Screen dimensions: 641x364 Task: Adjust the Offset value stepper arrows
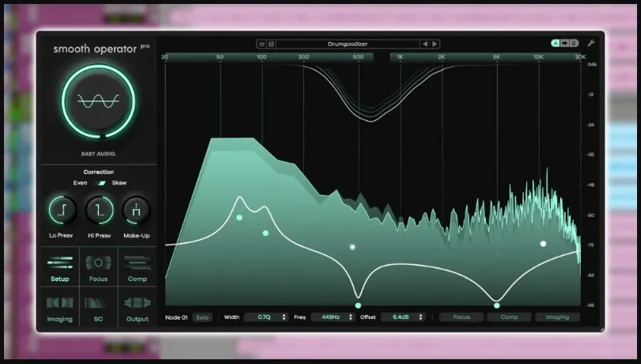click(421, 317)
